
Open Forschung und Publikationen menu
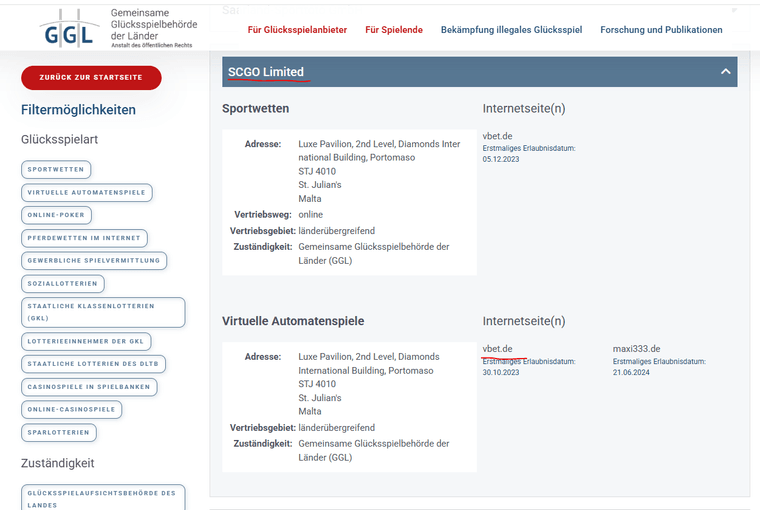pyautogui.click(x=661, y=30)
